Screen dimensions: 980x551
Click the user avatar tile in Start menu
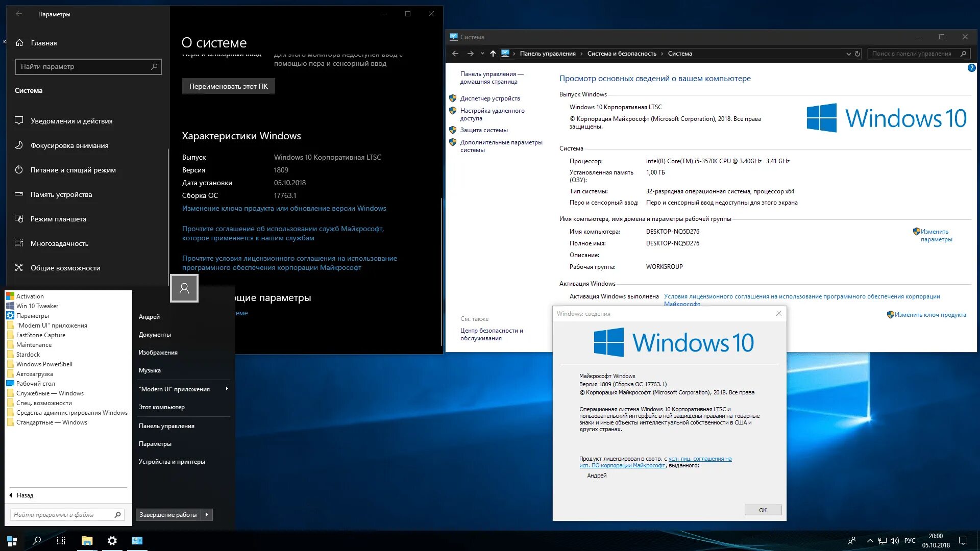(184, 288)
